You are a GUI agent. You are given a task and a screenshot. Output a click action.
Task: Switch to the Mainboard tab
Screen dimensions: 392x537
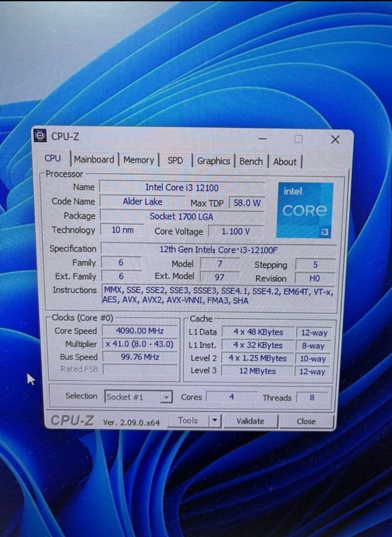[x=94, y=160]
